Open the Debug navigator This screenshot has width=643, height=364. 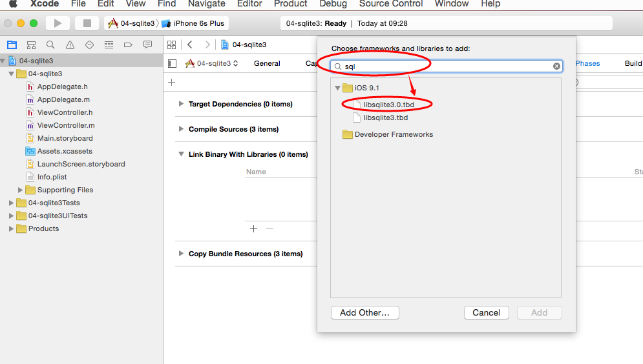pyautogui.click(x=109, y=45)
